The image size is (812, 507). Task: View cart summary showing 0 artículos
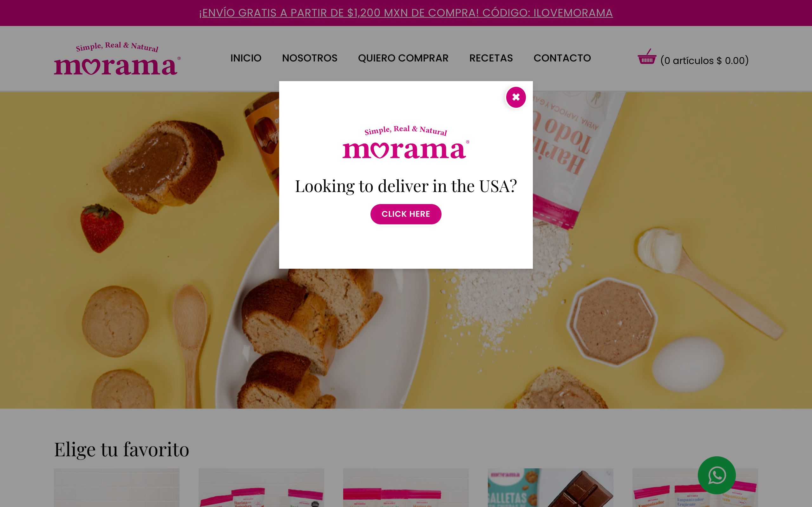pos(704,61)
